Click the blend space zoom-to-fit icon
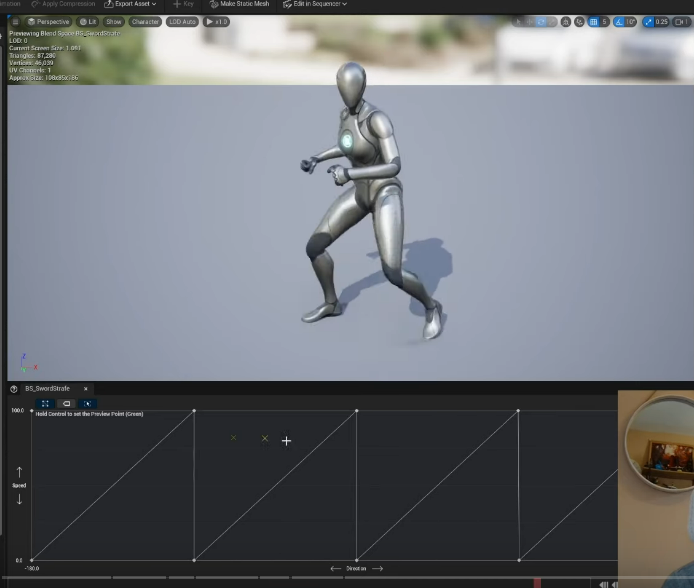The width and height of the screenshot is (694, 588). click(x=45, y=404)
